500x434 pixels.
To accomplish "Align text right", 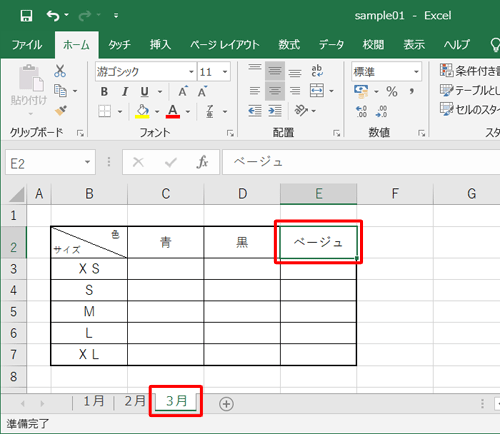I will [x=295, y=91].
